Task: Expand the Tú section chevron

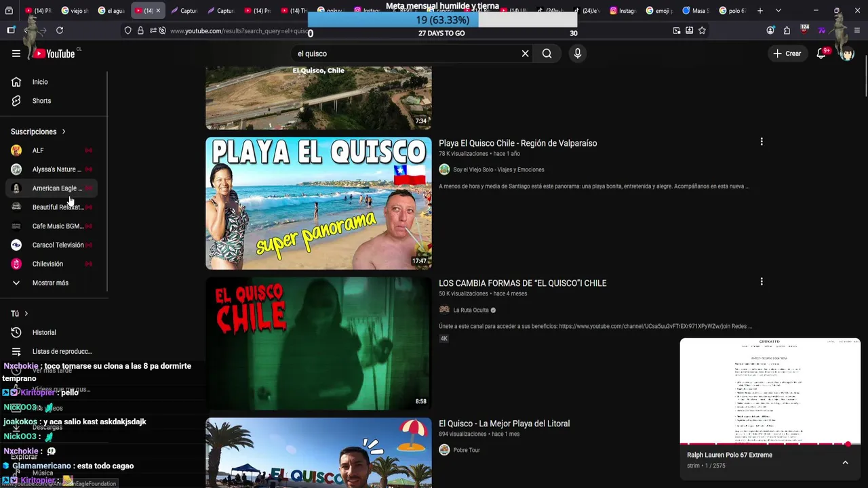Action: [26, 314]
